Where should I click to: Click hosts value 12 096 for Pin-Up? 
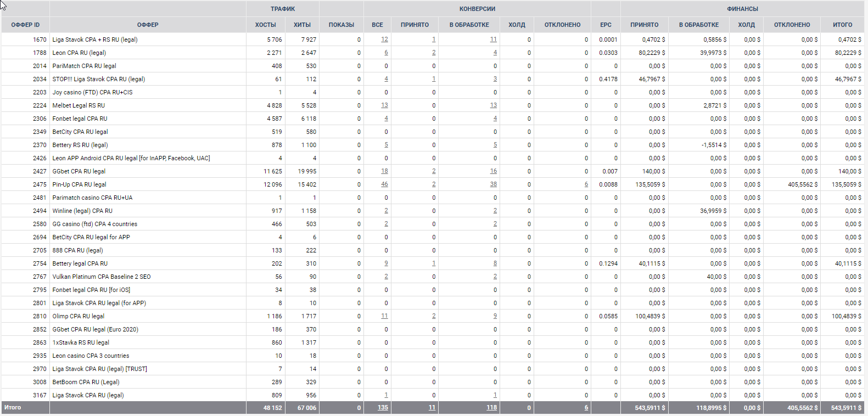click(273, 184)
